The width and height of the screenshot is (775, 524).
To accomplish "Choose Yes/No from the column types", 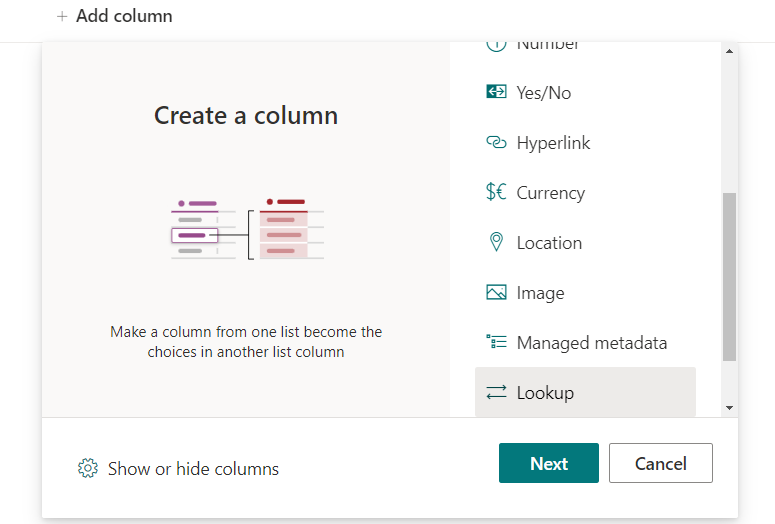I will [x=544, y=93].
